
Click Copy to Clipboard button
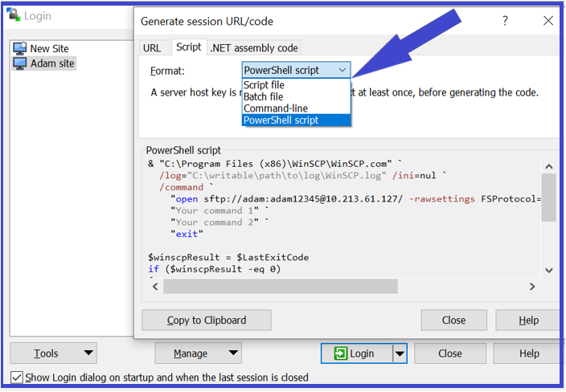207,321
